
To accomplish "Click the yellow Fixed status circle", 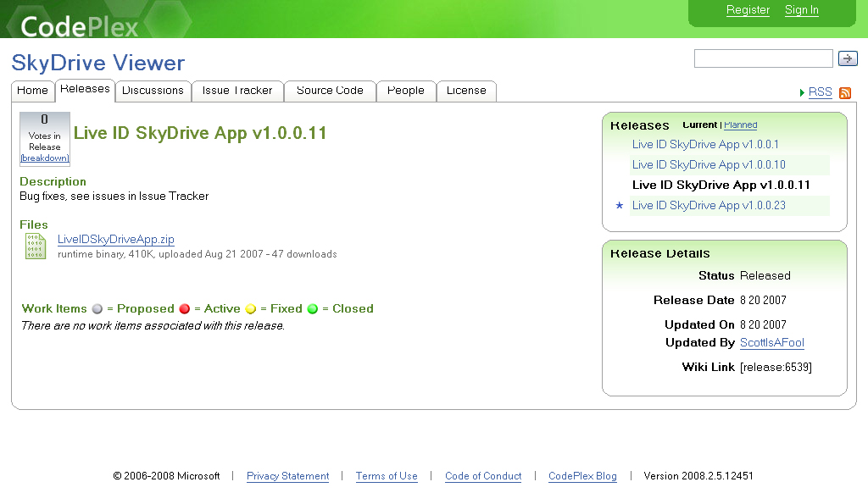I will (251, 308).
